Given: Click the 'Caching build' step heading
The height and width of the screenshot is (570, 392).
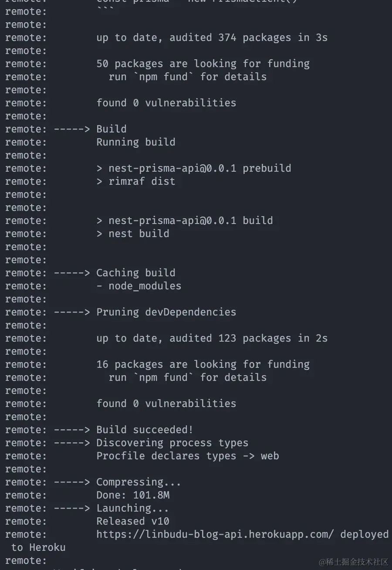Looking at the screenshot, I should tap(135, 273).
